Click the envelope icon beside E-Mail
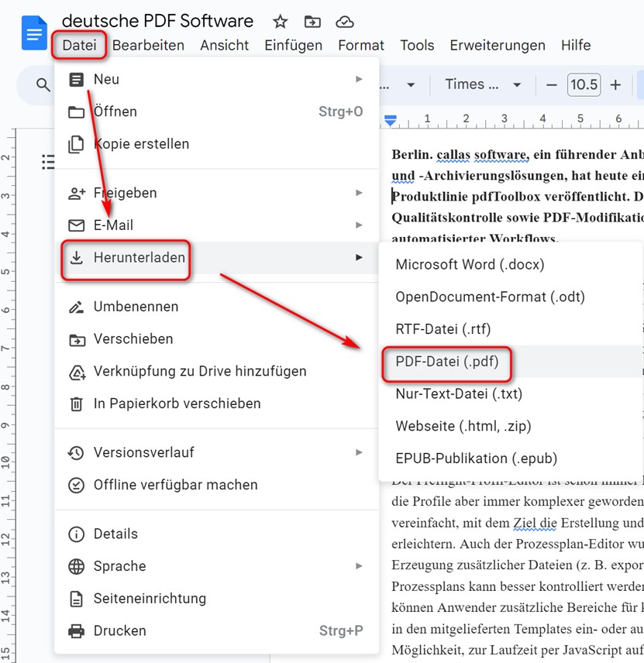Image resolution: width=644 pixels, height=663 pixels. click(77, 225)
